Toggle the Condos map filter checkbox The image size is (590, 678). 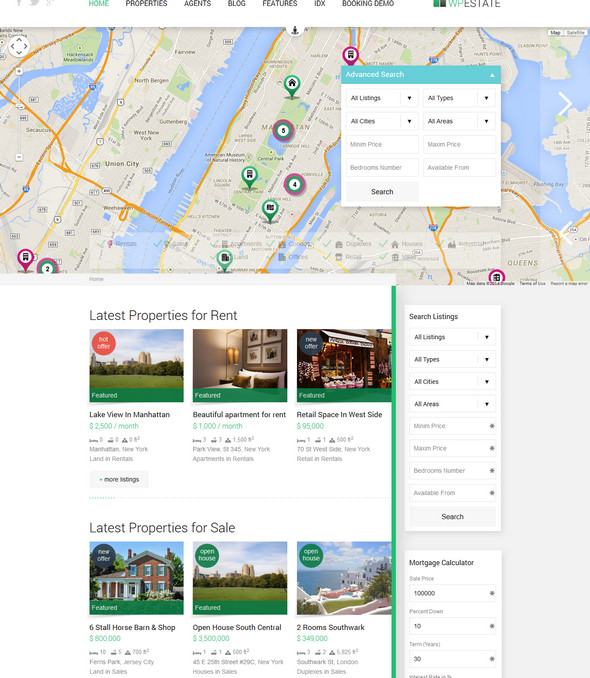[270, 244]
